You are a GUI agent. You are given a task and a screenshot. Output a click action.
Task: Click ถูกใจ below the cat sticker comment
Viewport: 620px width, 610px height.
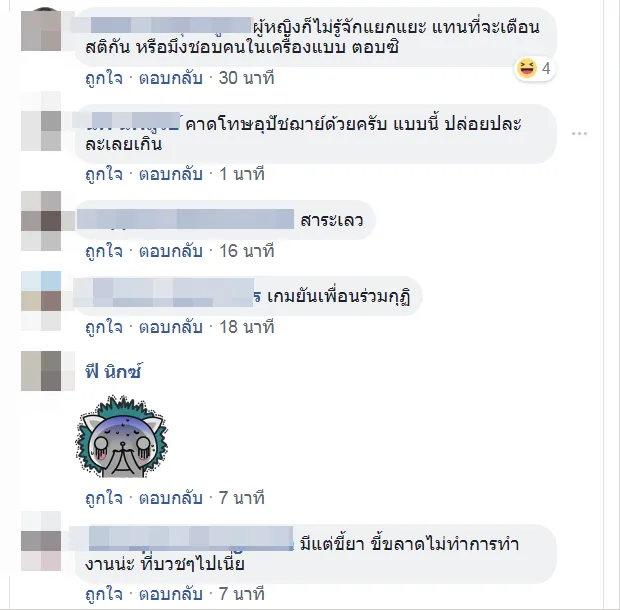[104, 497]
